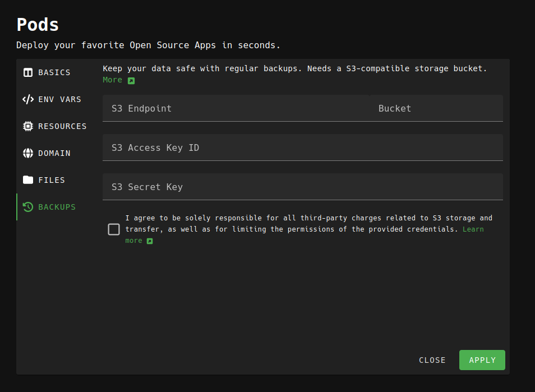Focus the S3 Endpoint input field

(236, 108)
